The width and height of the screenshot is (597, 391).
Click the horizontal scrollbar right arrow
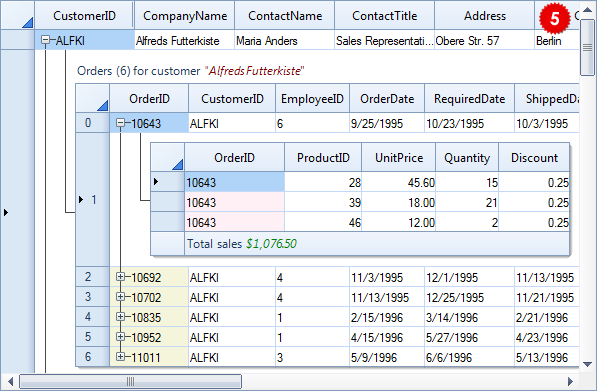click(570, 381)
